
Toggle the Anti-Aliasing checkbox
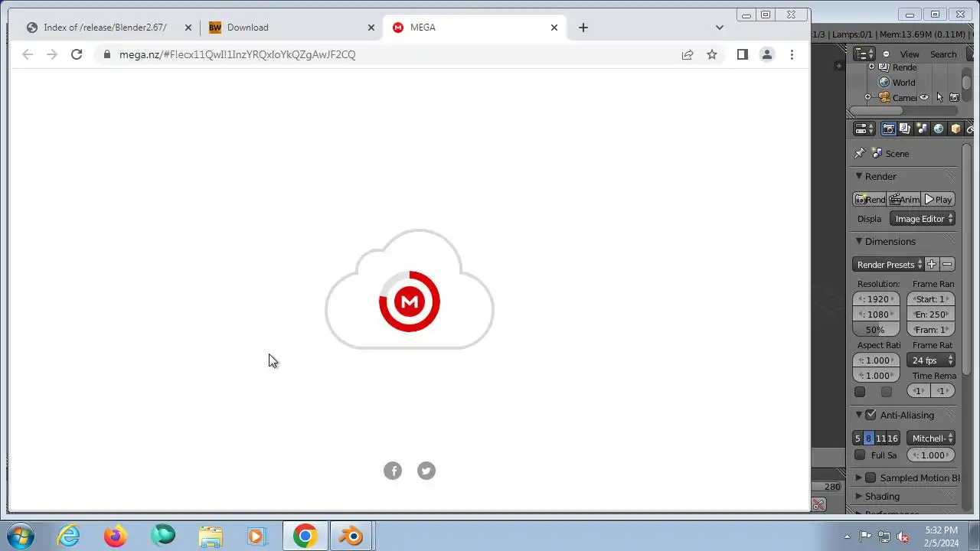pyautogui.click(x=871, y=415)
